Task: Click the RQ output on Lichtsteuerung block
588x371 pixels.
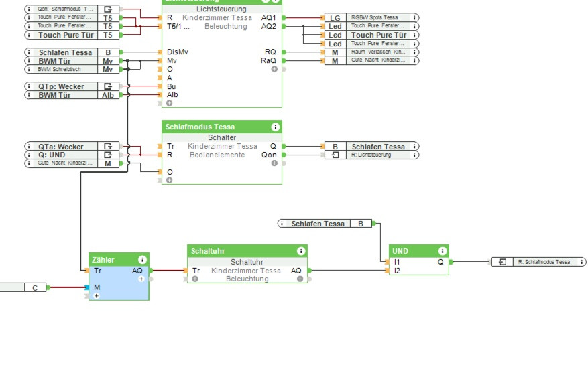Action: (x=270, y=52)
